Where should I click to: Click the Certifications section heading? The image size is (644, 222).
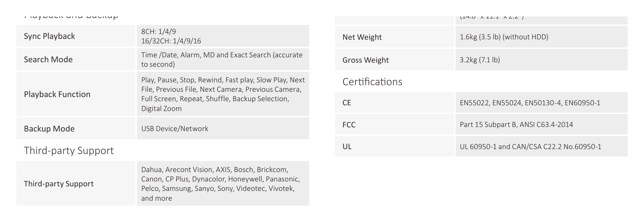pyautogui.click(x=372, y=82)
